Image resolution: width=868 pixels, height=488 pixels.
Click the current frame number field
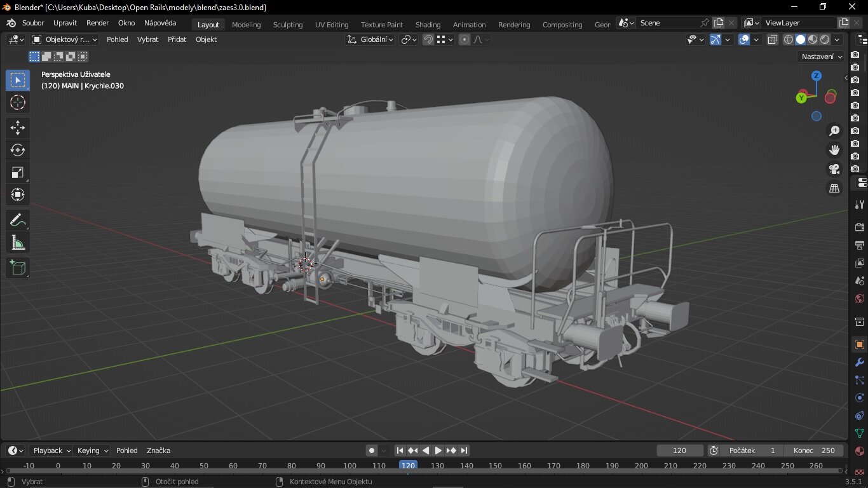click(679, 451)
